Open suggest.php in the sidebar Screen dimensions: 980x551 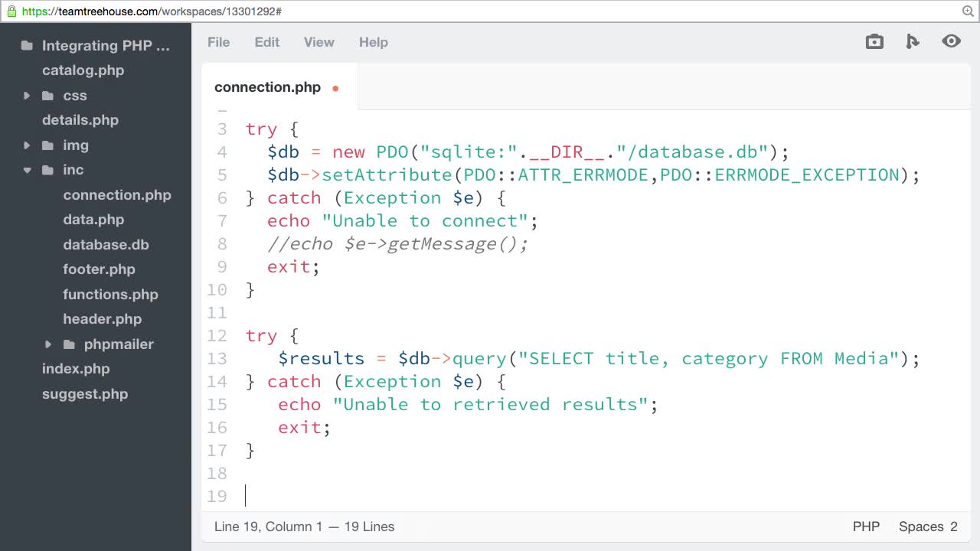click(85, 394)
